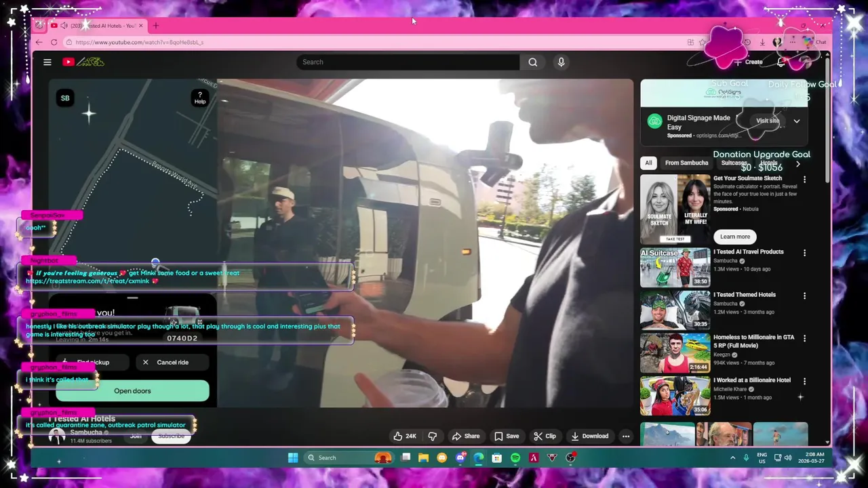This screenshot has height=488, width=868.
Task: Open the Windows Start menu
Action: coord(293,457)
